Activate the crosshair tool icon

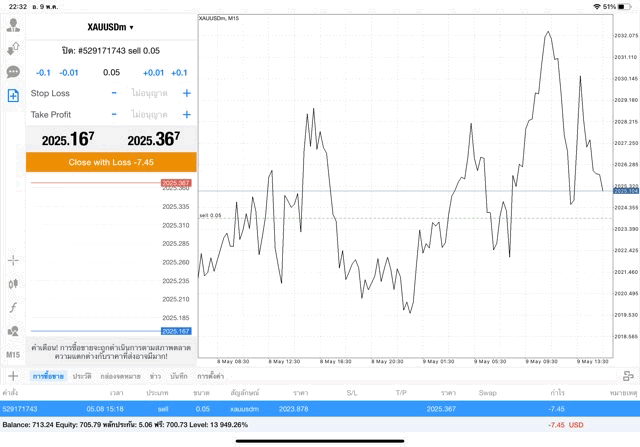point(13,260)
